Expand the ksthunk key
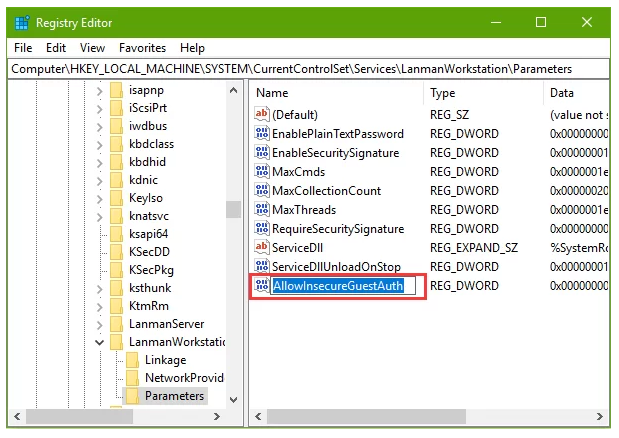619x438 pixels. (99, 289)
